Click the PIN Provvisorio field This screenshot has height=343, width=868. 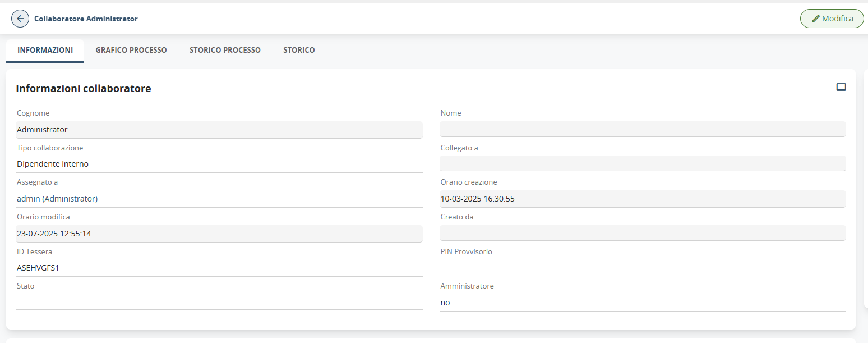pos(642,267)
